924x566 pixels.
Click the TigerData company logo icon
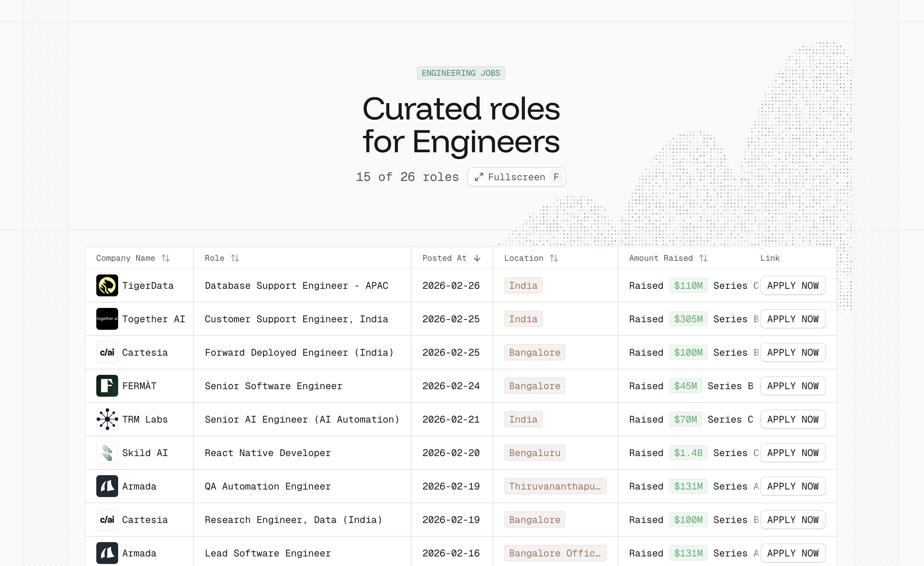tap(107, 286)
